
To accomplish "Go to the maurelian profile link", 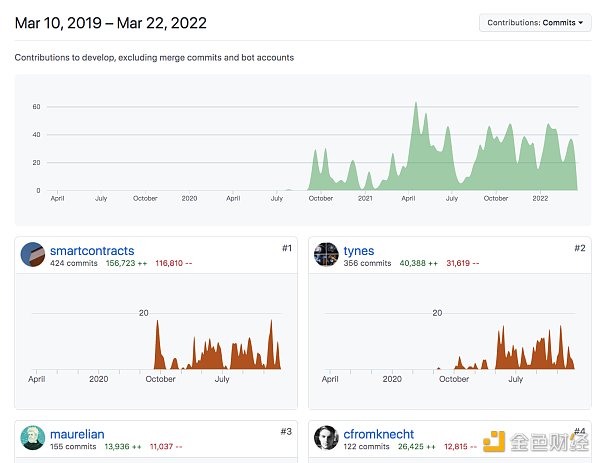I will pyautogui.click(x=77, y=433).
